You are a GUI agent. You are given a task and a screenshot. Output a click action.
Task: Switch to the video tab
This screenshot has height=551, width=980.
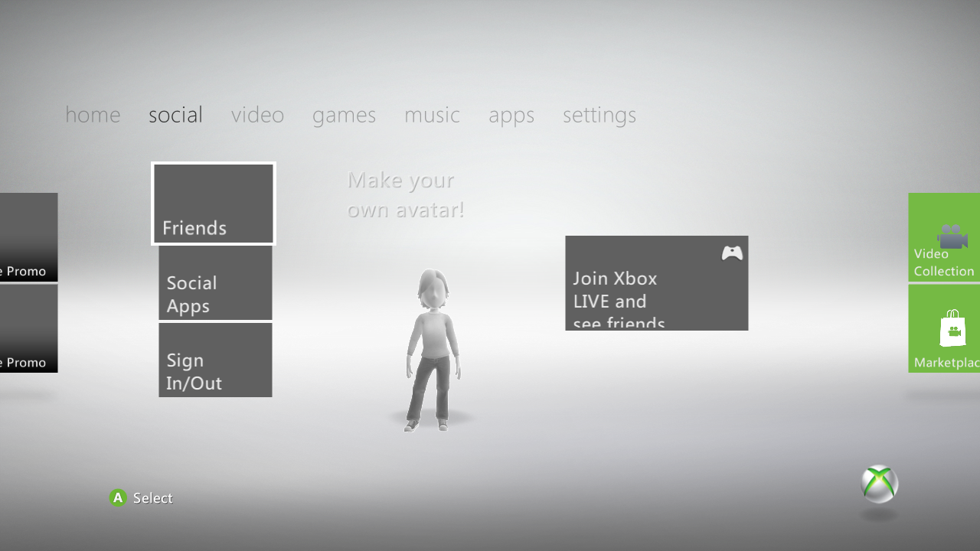coord(257,115)
